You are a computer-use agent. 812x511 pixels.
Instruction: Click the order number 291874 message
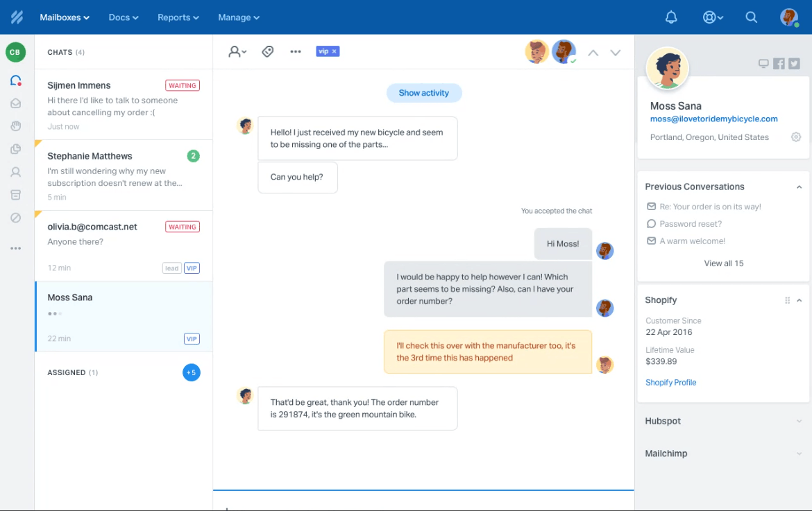(x=357, y=408)
